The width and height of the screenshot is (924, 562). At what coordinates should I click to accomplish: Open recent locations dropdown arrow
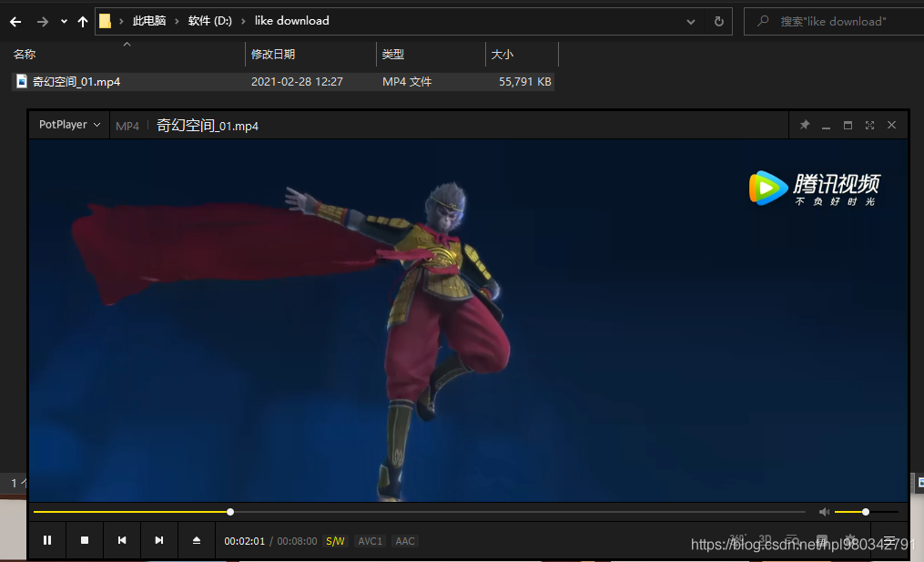(x=64, y=22)
